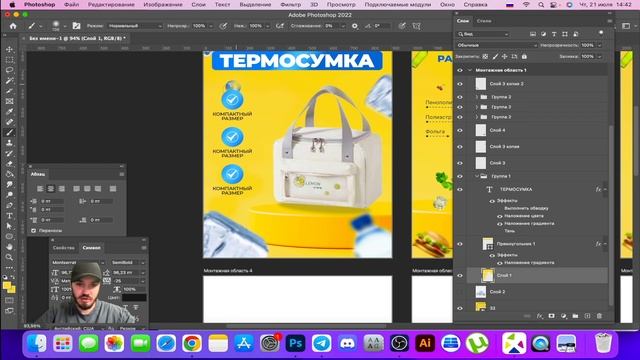This screenshot has width=640, height=360.
Task: Select the Eyedropper tool
Action: pyautogui.click(x=9, y=111)
